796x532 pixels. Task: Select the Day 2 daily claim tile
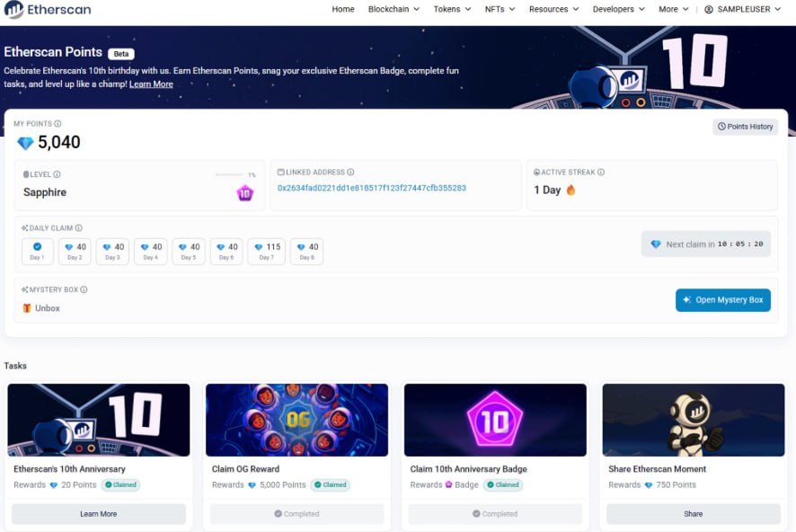pos(75,252)
